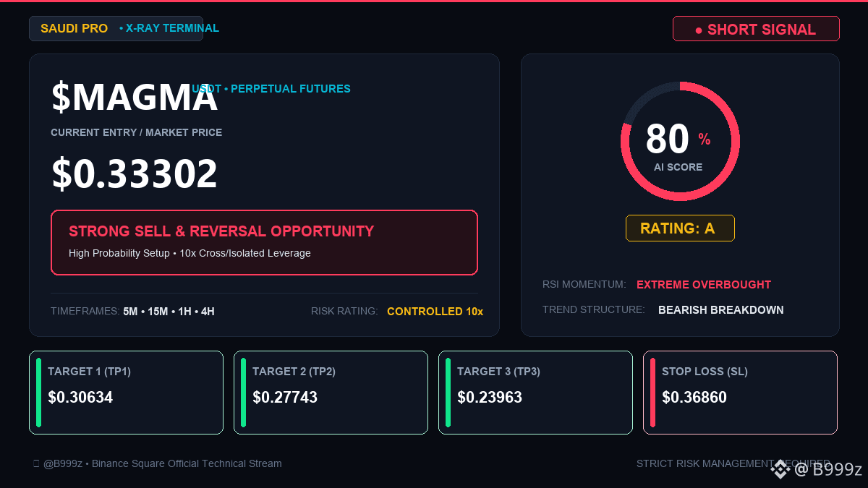The height and width of the screenshot is (488, 868).
Task: Click the Strong Sell & Reversal Opportunity banner
Action: (x=264, y=242)
